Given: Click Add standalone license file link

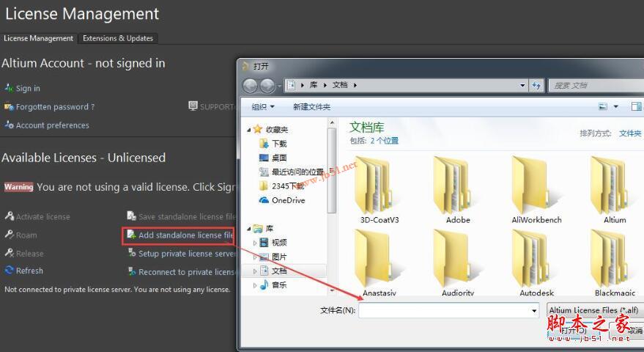Looking at the screenshot, I should pyautogui.click(x=185, y=235).
